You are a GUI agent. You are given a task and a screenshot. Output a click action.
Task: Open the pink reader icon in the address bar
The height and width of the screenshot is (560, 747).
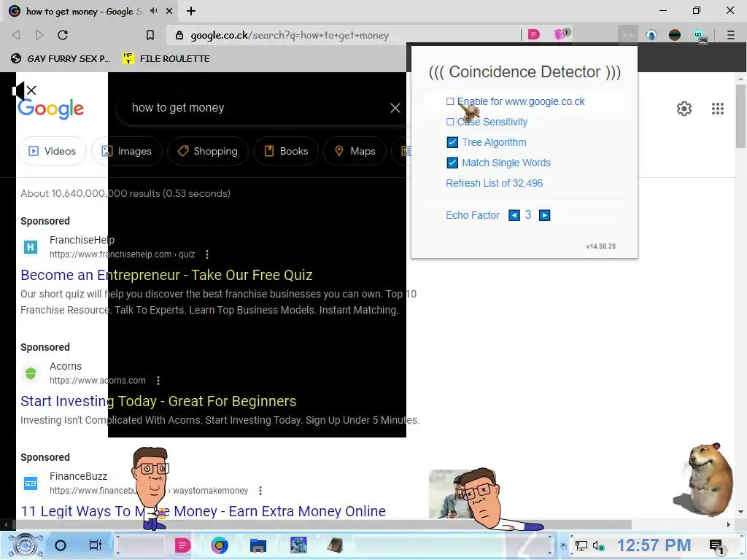click(534, 35)
